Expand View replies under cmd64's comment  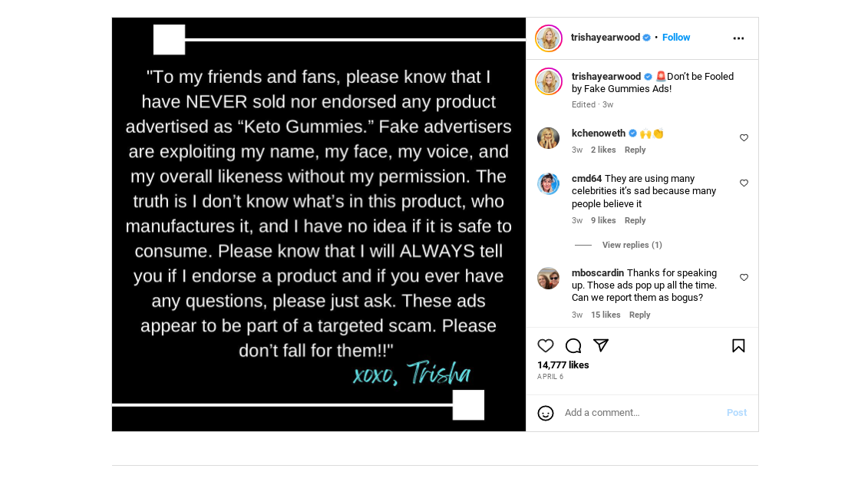632,244
